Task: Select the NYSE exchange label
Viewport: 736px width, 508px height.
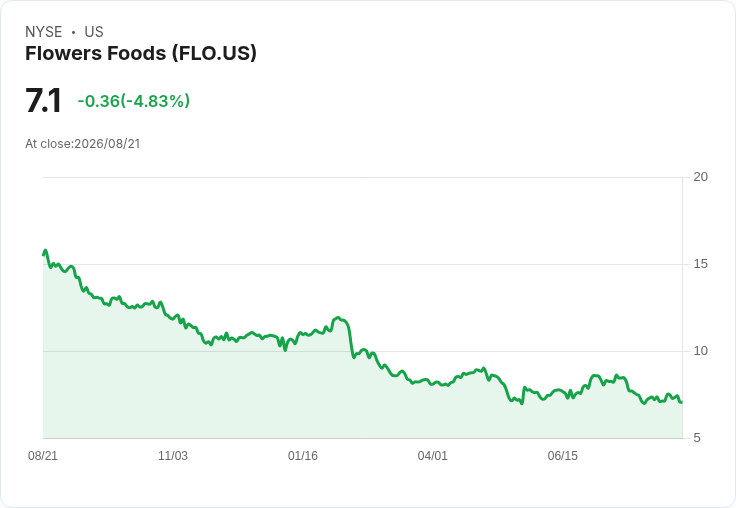Action: [44, 32]
